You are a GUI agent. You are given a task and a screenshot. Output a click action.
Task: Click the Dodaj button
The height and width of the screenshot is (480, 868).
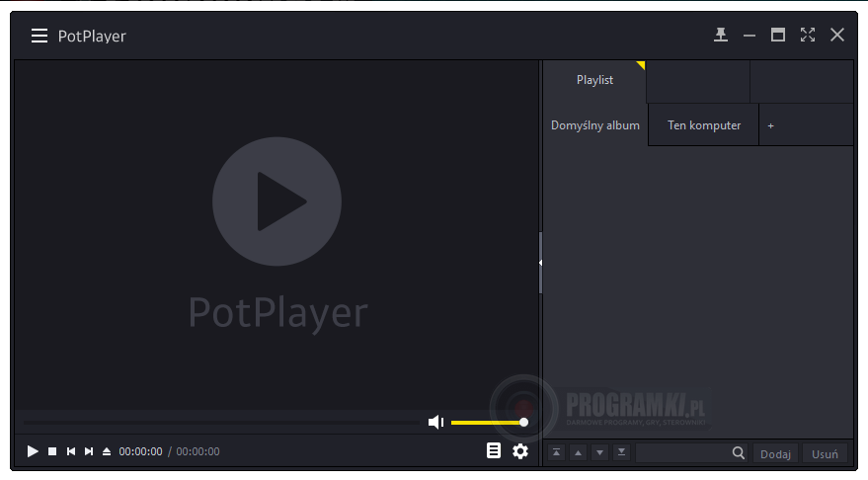[x=775, y=454]
